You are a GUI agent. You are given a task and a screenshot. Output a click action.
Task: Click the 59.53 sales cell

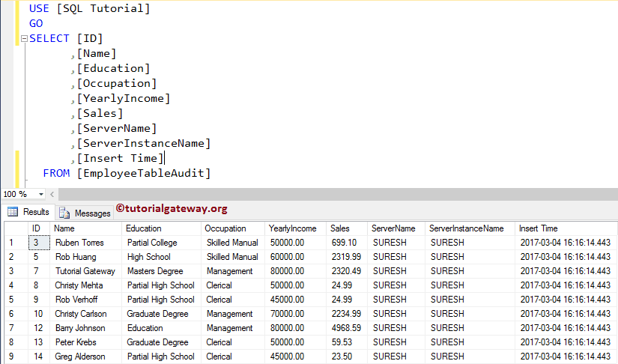(347, 342)
